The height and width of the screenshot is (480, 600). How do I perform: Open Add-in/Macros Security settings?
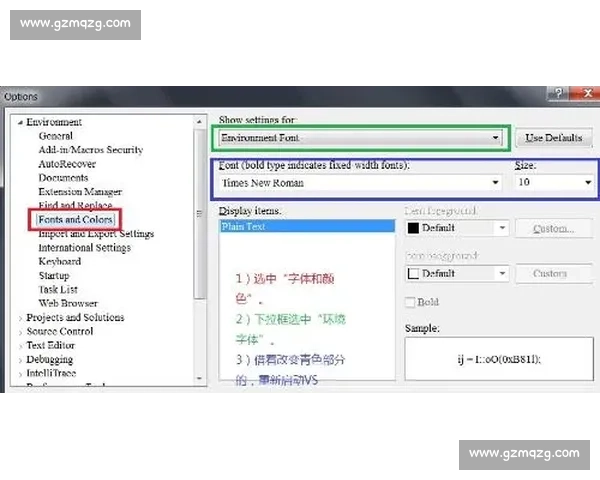[91, 150]
